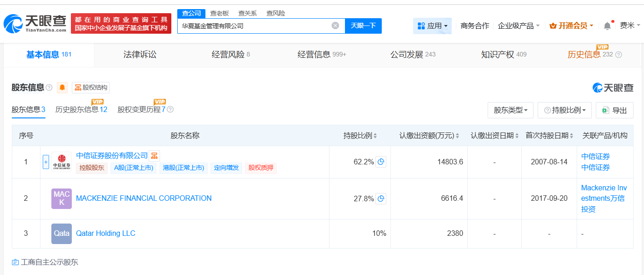Click the orange alert bell beside 股东信息

(62, 87)
